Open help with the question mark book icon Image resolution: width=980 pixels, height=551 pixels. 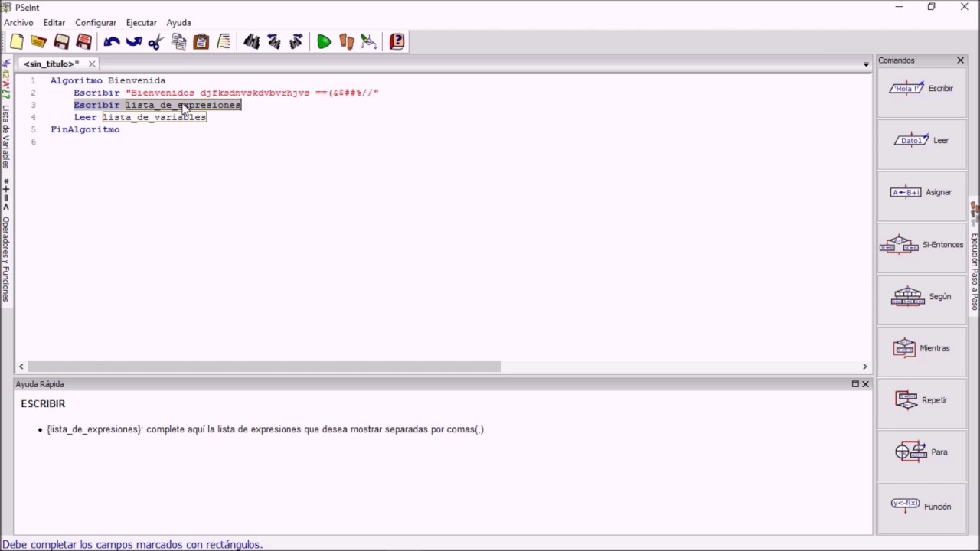[397, 42]
